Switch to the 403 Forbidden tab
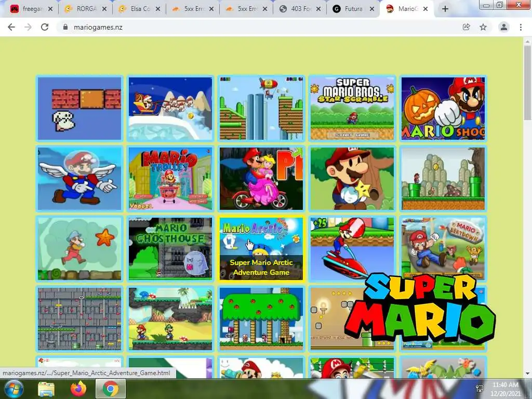 [x=296, y=9]
